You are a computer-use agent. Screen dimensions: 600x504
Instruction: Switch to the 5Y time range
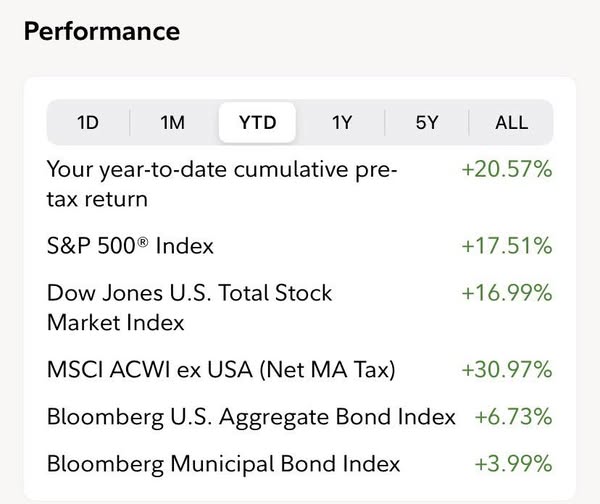pyautogui.click(x=427, y=123)
